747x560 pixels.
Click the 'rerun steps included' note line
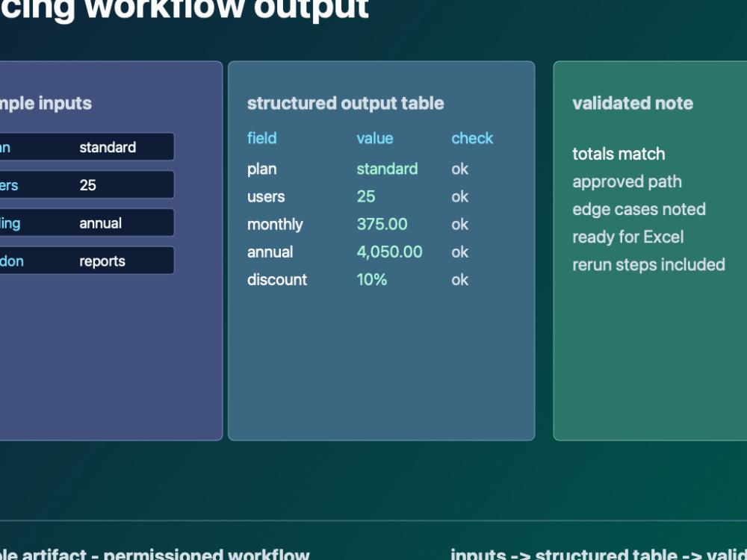[649, 265]
